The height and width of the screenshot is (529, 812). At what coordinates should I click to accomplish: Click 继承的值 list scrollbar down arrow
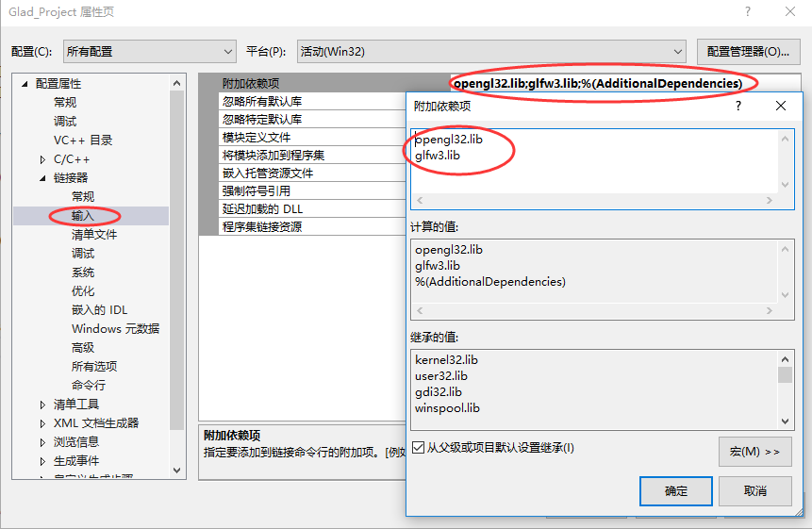785,422
